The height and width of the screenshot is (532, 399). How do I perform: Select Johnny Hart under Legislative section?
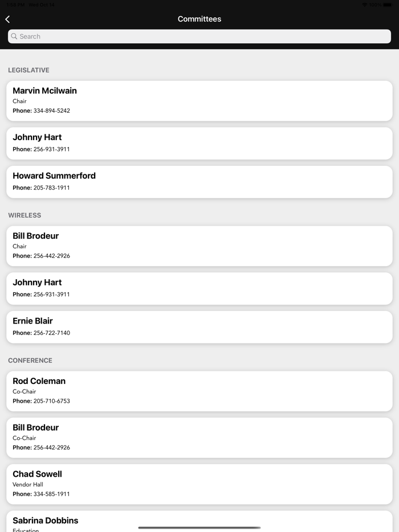(x=199, y=143)
